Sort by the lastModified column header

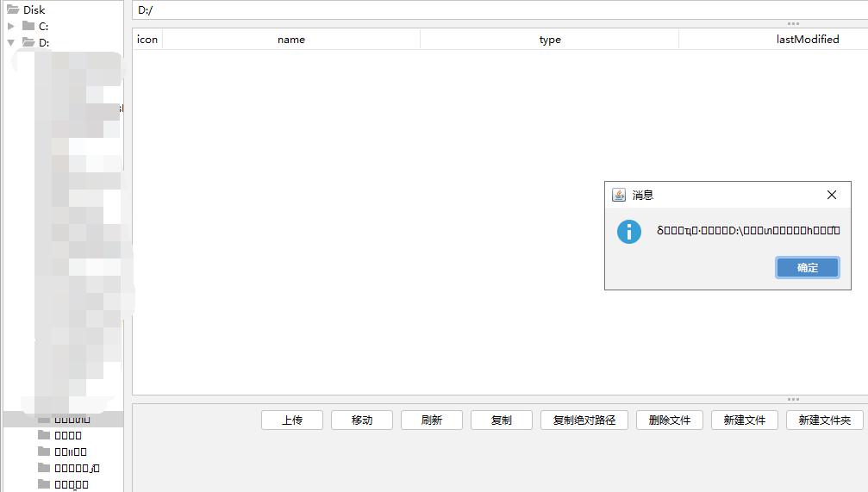[808, 40]
